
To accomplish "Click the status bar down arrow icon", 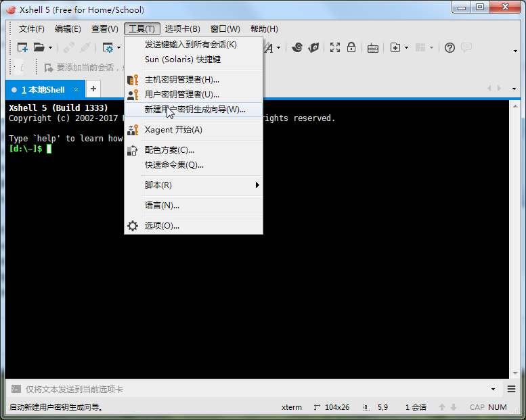I will [x=454, y=407].
